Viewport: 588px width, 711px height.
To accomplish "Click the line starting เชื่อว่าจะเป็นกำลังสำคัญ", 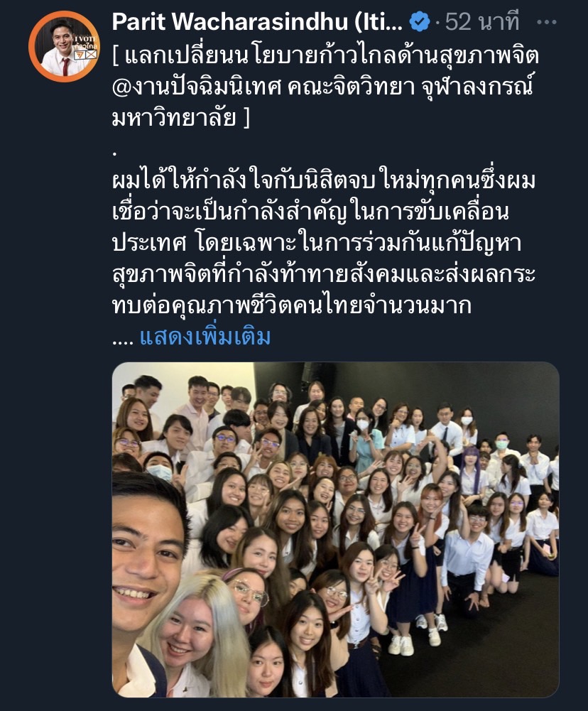I will pos(310,212).
